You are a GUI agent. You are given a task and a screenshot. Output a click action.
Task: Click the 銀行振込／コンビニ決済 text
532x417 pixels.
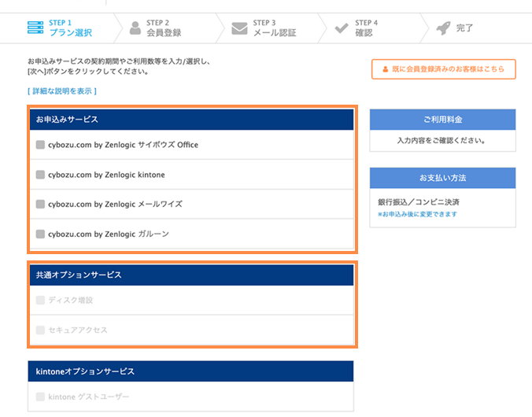pyautogui.click(x=419, y=202)
